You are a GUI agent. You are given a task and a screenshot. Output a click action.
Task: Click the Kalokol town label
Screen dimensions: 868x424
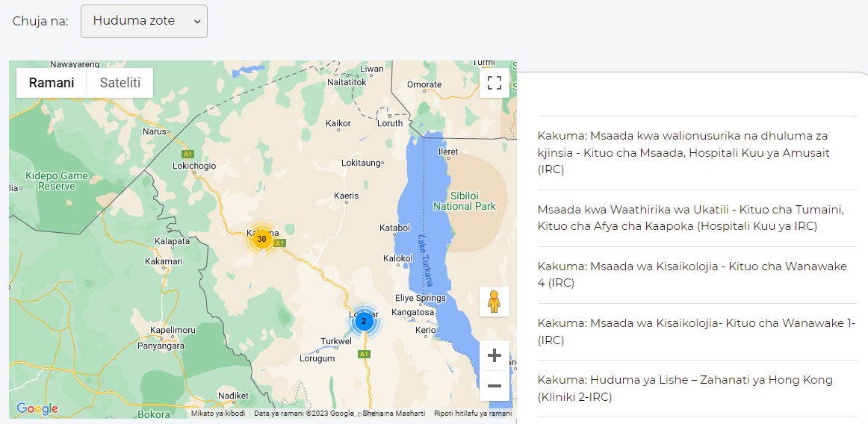click(398, 258)
